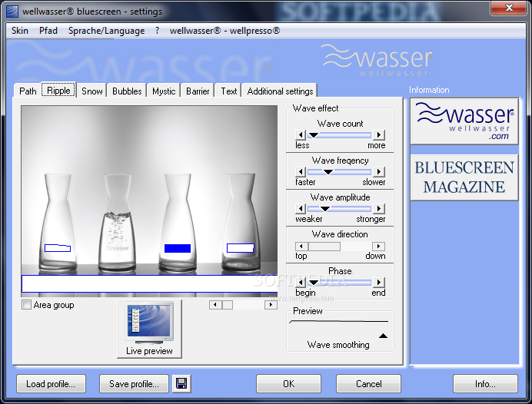
Task: Open the Bubbles tab
Action: (127, 91)
